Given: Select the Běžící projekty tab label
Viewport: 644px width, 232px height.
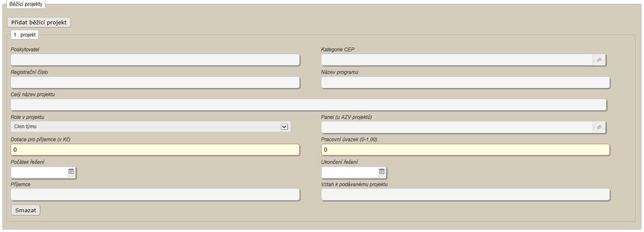Looking at the screenshot, I should (x=25, y=4).
